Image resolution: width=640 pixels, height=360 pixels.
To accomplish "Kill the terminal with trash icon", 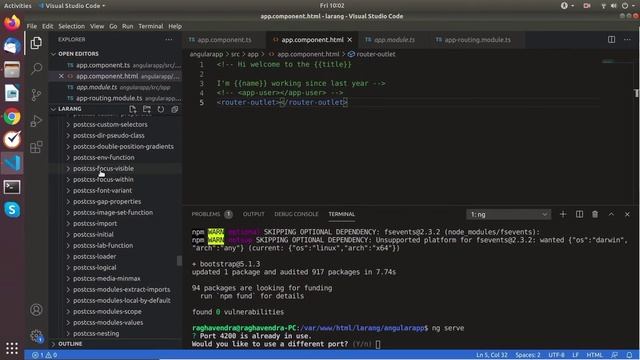I will click(595, 214).
